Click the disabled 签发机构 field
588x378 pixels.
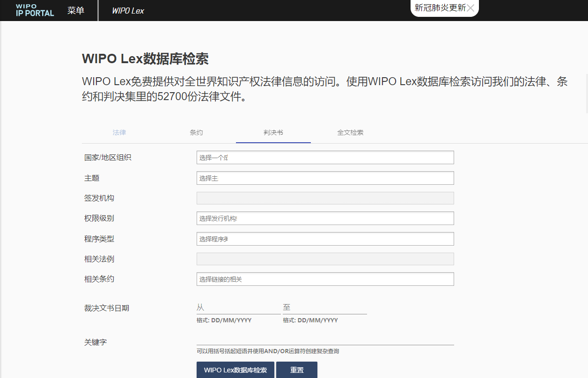pyautogui.click(x=325, y=198)
